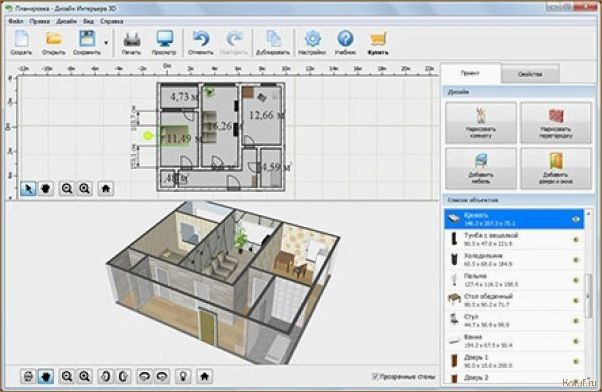Select Ванна in object list
The height and width of the screenshot is (392, 602).
click(514, 341)
